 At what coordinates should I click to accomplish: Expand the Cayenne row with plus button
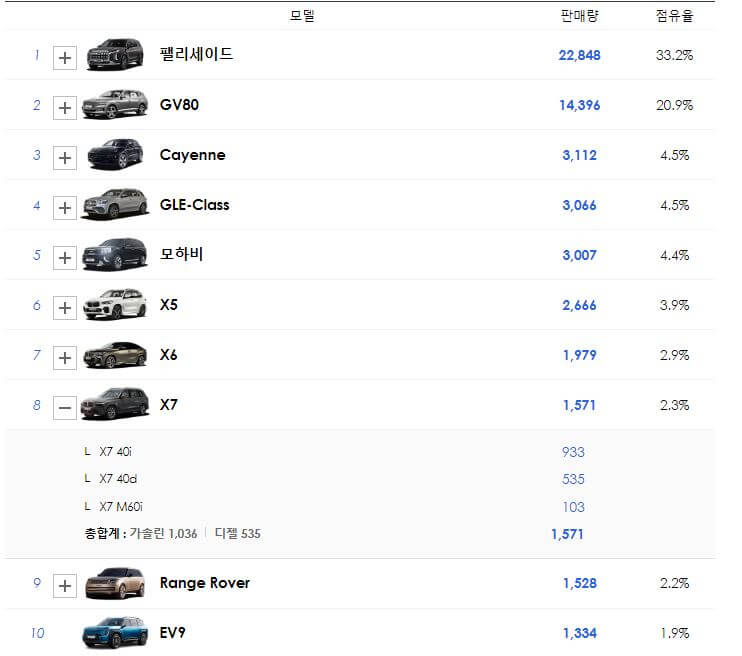tap(65, 158)
